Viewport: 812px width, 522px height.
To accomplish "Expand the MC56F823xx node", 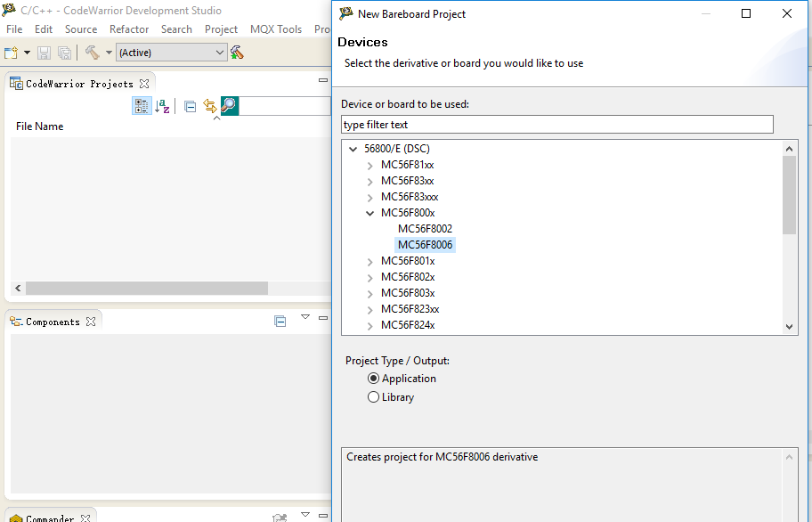I will pyautogui.click(x=369, y=310).
